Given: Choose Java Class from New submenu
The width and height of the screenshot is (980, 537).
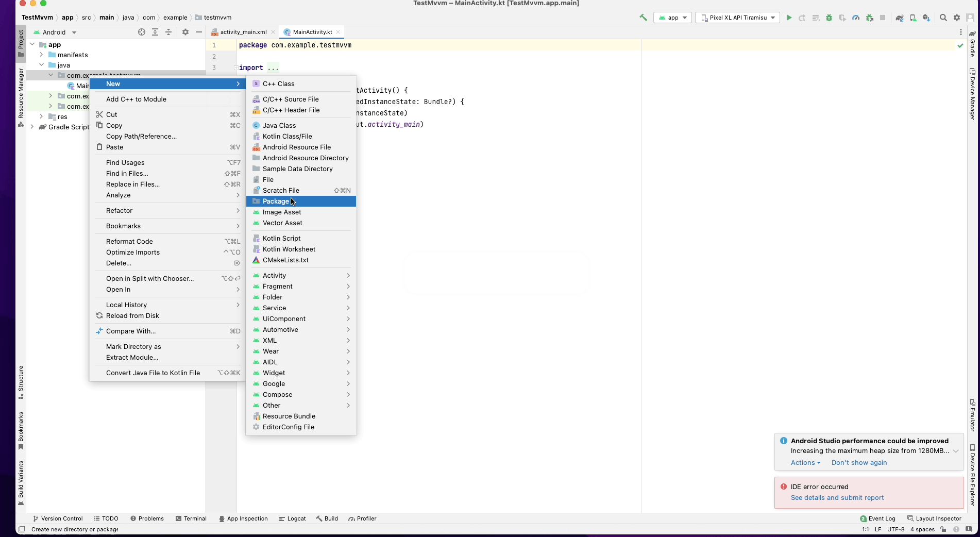Looking at the screenshot, I should tap(301, 125).
